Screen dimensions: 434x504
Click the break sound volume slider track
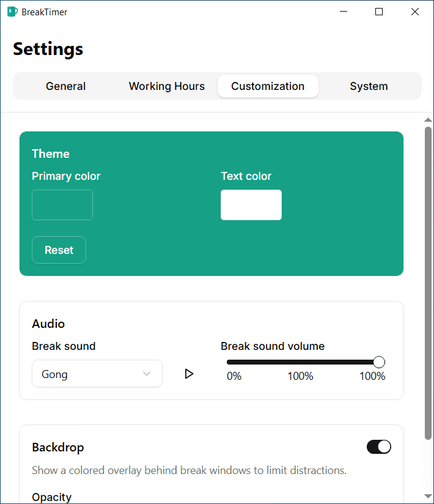(300, 362)
